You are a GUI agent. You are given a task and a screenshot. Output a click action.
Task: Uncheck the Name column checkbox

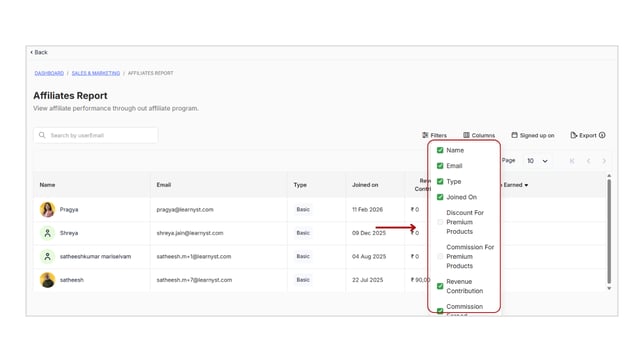point(440,150)
